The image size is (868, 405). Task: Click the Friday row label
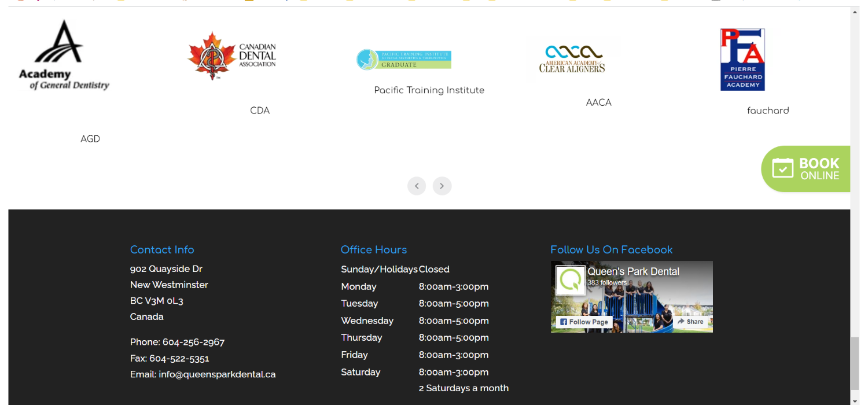click(x=354, y=355)
